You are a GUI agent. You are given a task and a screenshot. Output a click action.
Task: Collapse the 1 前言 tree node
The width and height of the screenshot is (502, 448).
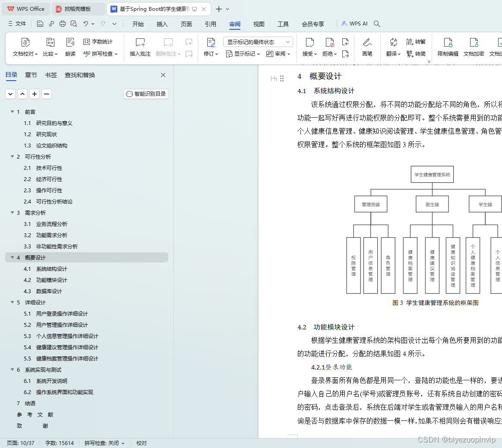pyautogui.click(x=12, y=112)
